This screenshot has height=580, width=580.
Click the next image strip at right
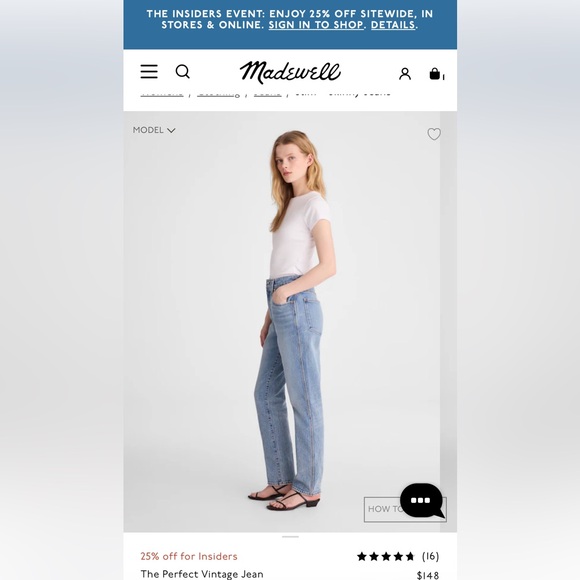pos(448,321)
